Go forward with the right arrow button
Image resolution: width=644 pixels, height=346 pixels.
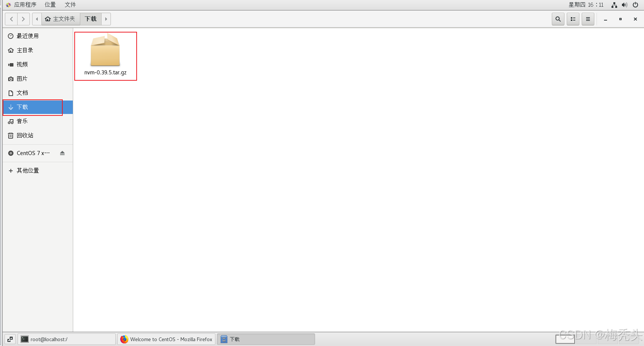click(x=23, y=19)
